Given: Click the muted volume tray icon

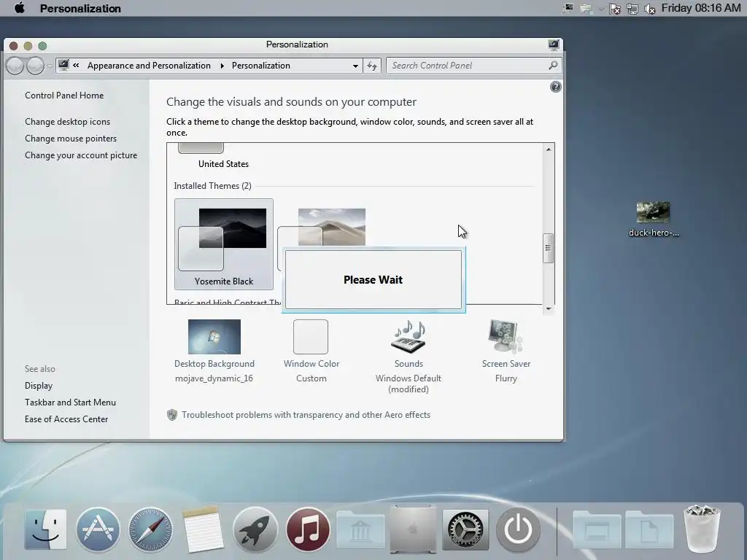Looking at the screenshot, I should (x=650, y=9).
